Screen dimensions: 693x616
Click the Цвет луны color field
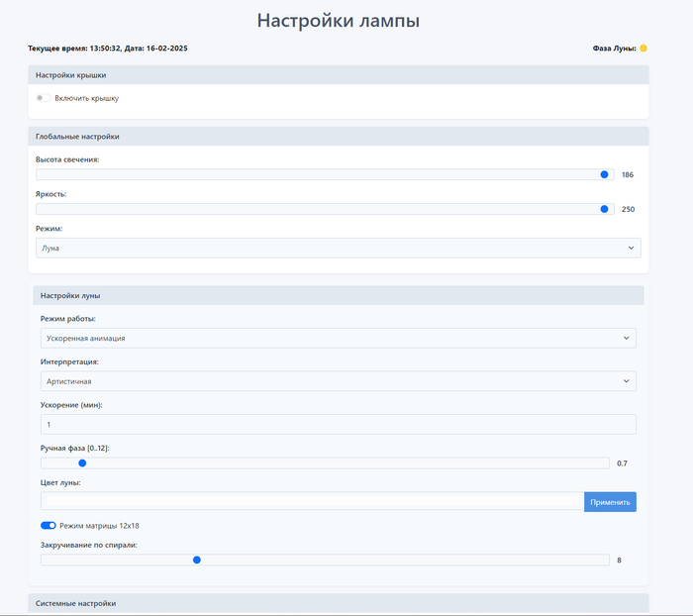(x=312, y=502)
